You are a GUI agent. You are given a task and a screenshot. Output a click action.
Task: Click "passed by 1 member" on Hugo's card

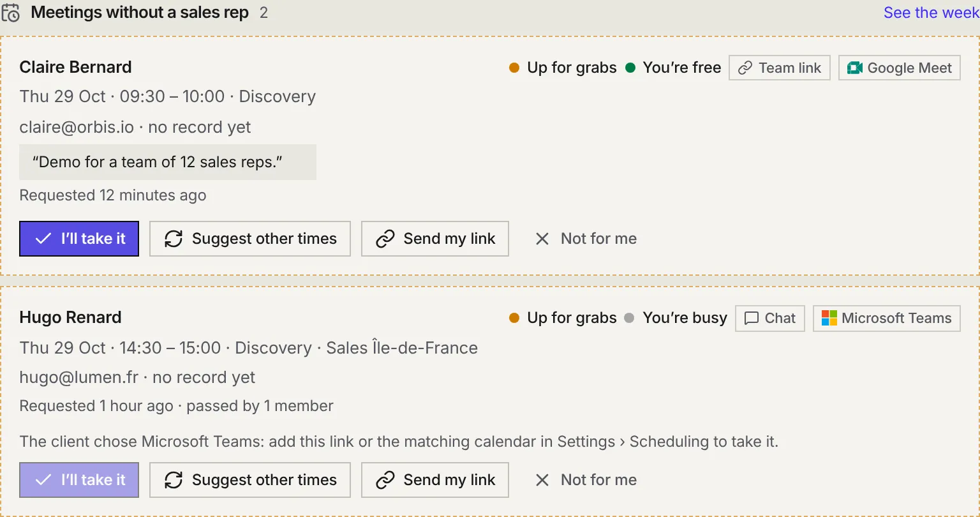click(x=260, y=406)
